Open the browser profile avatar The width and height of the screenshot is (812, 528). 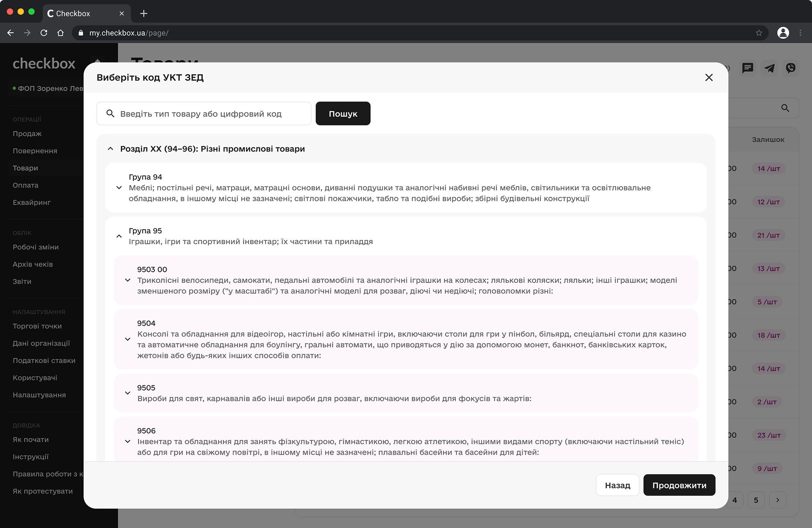point(783,33)
